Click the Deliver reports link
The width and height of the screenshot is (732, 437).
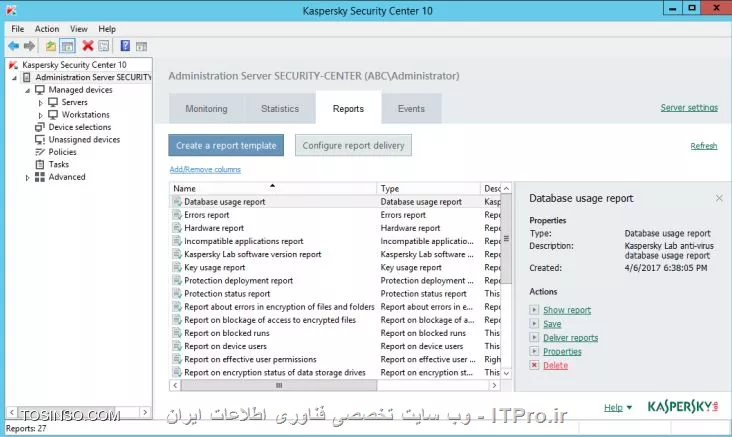[x=570, y=337]
